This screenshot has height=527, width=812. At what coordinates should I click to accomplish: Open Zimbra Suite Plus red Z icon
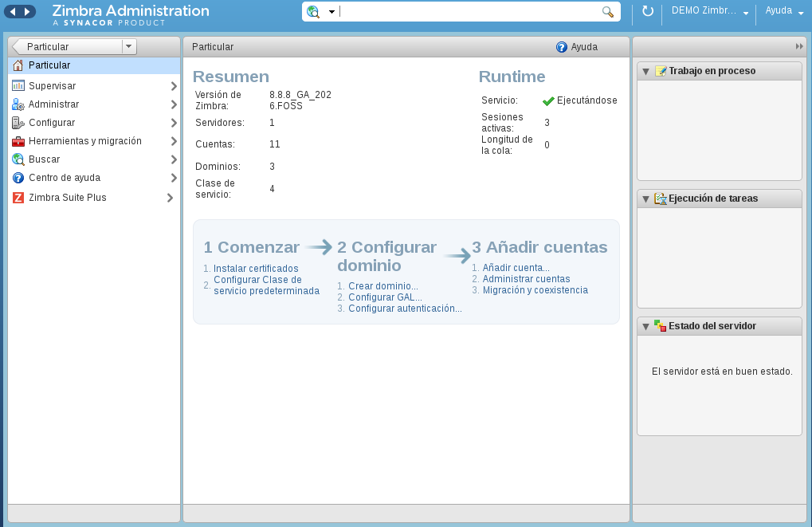coord(18,198)
